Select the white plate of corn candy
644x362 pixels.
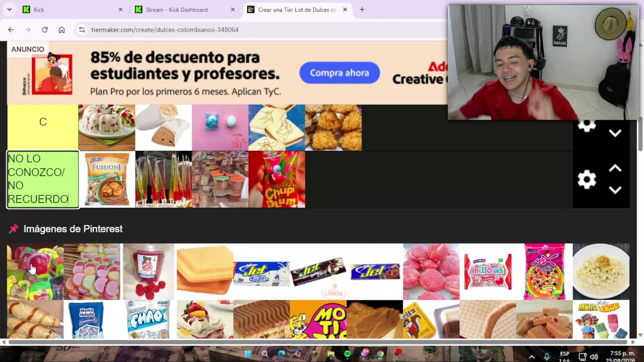click(x=601, y=272)
